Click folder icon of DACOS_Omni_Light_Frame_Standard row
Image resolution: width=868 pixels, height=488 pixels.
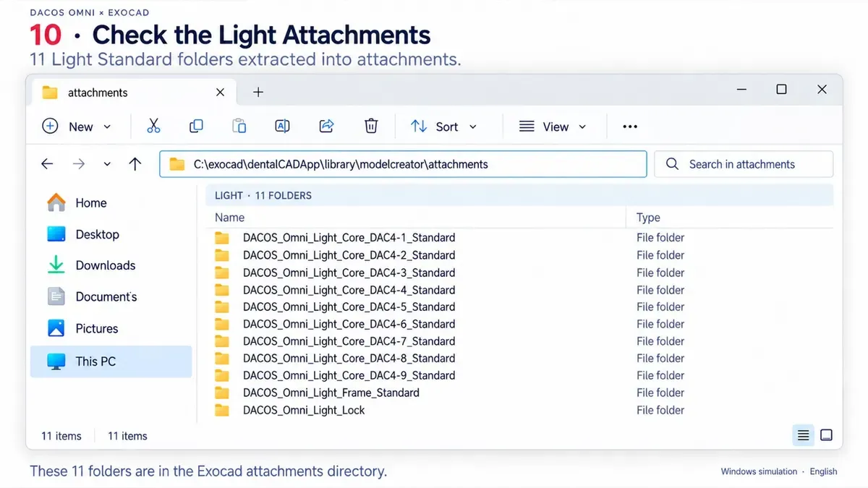click(x=222, y=393)
